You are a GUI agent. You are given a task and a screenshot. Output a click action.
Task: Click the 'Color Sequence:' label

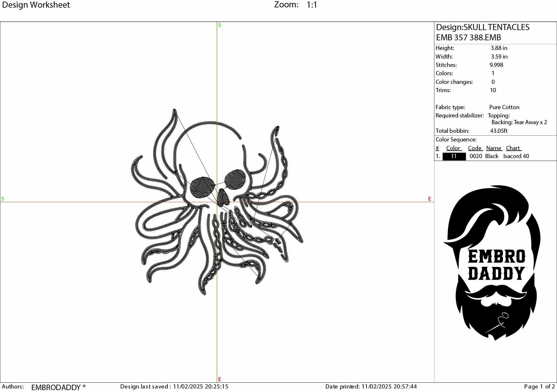click(456, 140)
